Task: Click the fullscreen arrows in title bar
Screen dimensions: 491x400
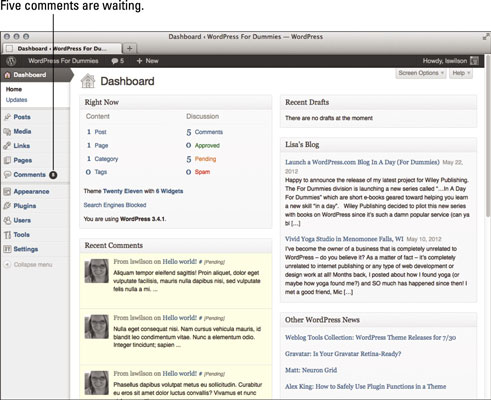Action: pyautogui.click(x=486, y=37)
